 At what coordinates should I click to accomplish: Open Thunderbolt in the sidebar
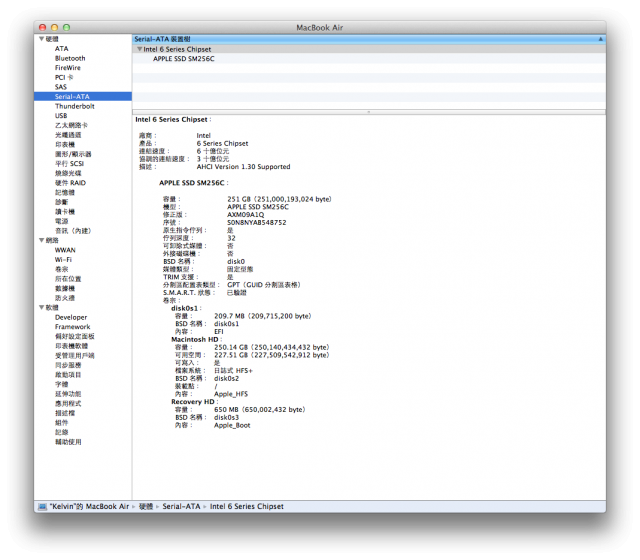point(75,106)
